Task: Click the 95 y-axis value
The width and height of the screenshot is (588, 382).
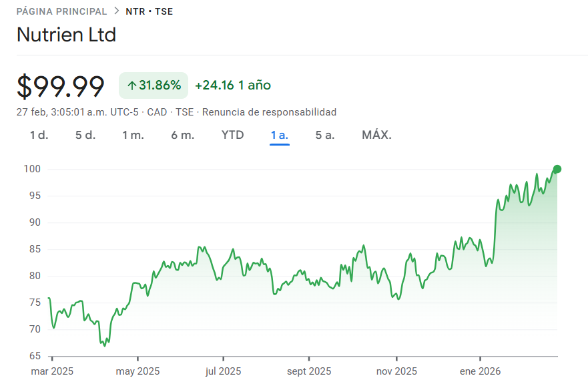Action: point(35,196)
